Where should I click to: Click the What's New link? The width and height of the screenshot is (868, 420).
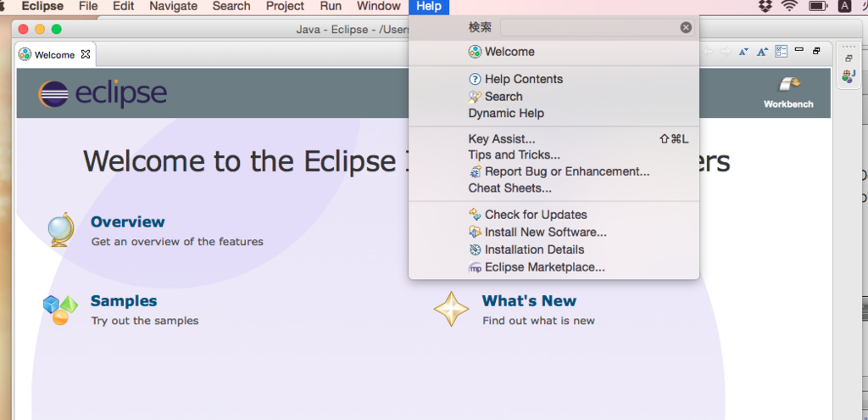pyautogui.click(x=529, y=301)
